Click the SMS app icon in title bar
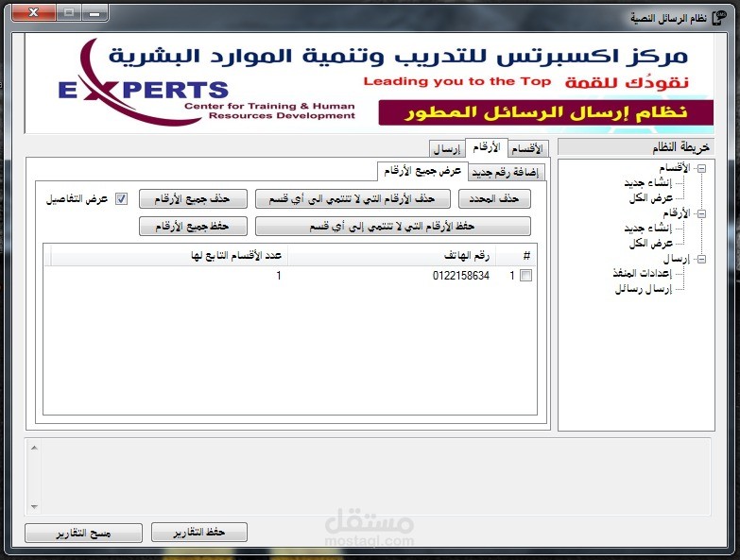740x560 pixels. [x=720, y=18]
